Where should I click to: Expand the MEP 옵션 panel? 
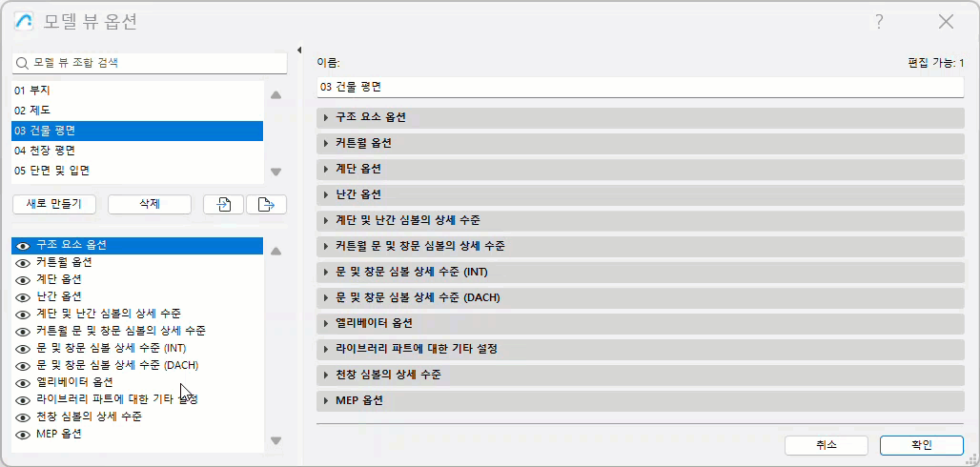pos(641,400)
